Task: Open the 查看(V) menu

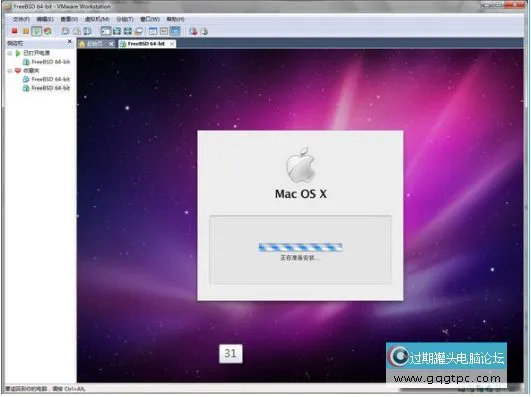Action: pos(69,19)
